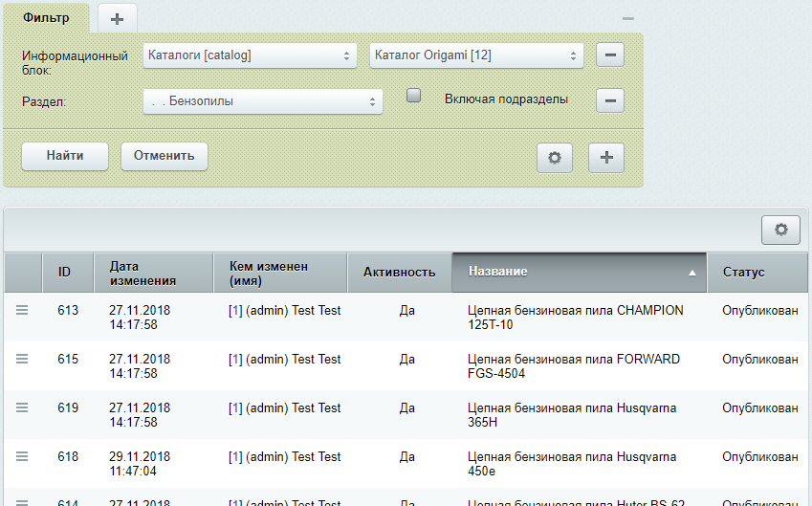Open filter settings gear button
This screenshot has height=506, width=812.
click(x=555, y=158)
